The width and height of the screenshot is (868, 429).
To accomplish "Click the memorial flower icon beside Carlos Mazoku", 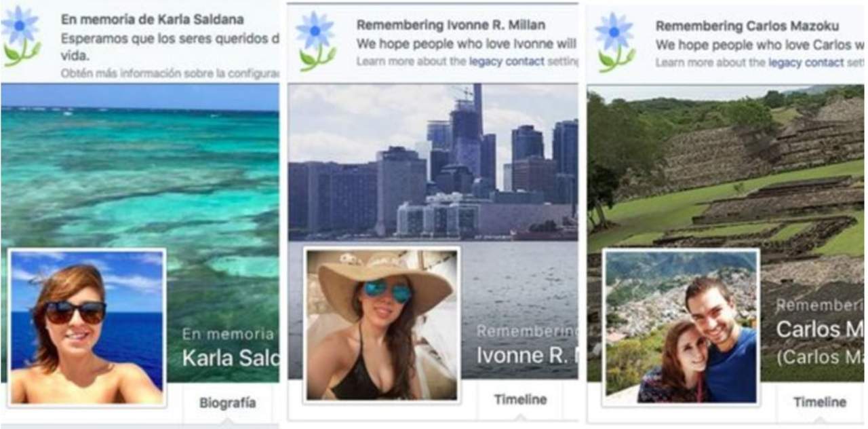I will pos(615,41).
